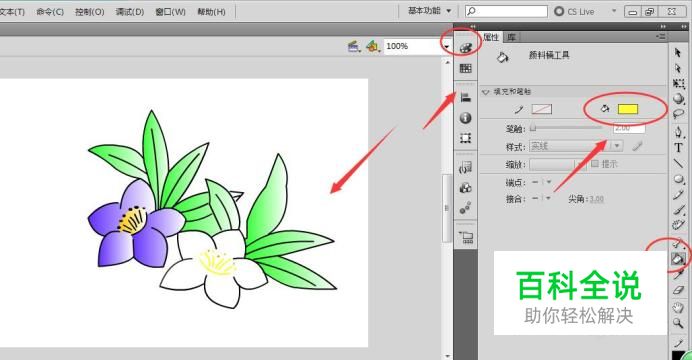This screenshot has width=692, height=360.
Task: Open the 帮助(H) menu
Action: pos(211,11)
